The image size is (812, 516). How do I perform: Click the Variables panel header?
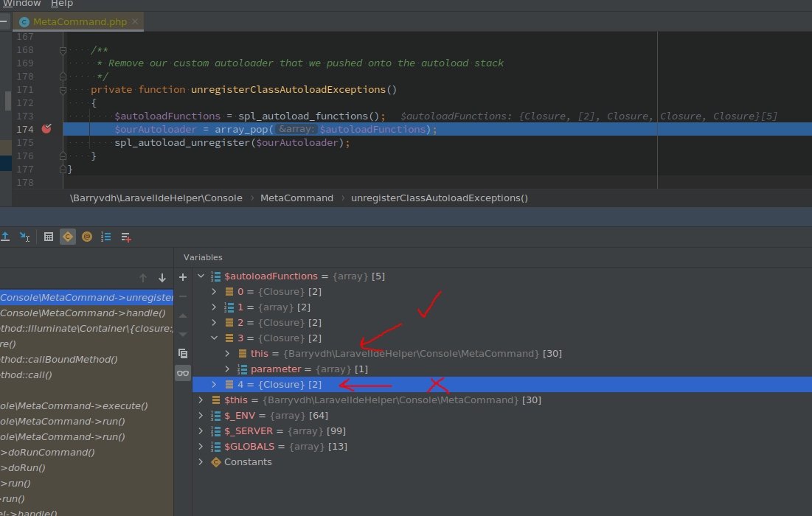[x=203, y=257]
